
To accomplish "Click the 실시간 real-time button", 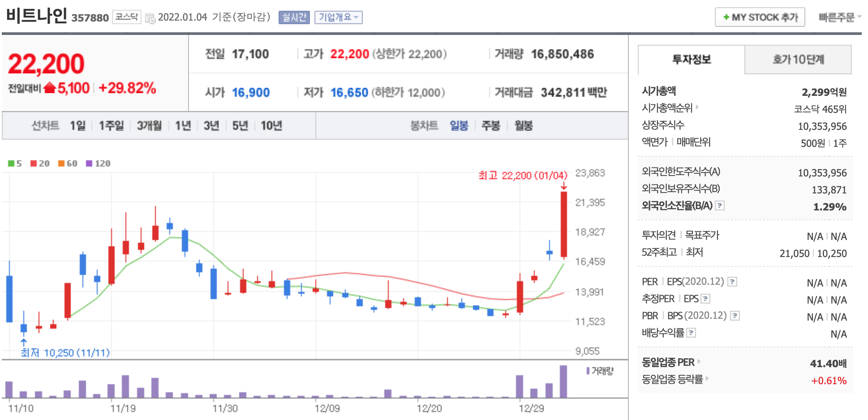I will 294,17.
